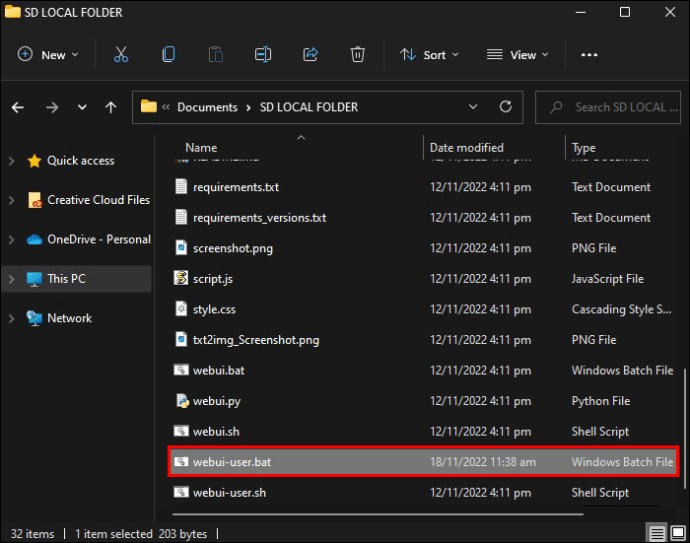This screenshot has height=543, width=690.
Task: Switch to large thumbnails view icon
Action: 677,533
